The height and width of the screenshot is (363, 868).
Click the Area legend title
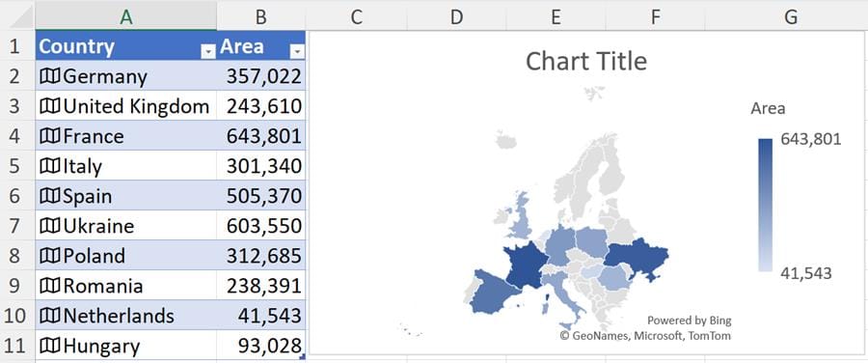click(768, 108)
